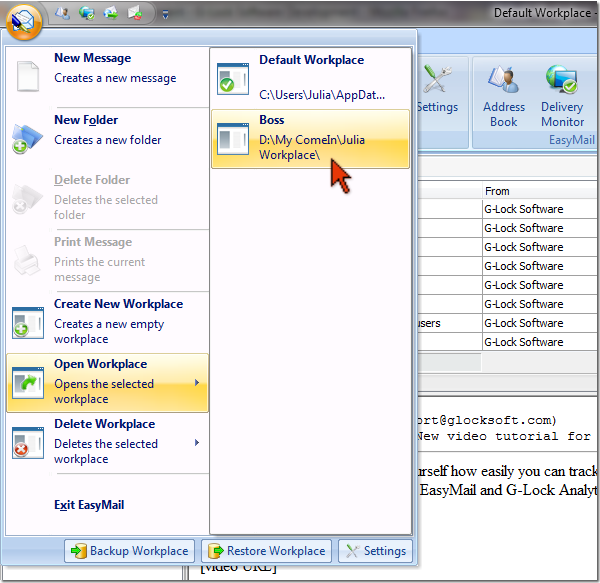Screen dimensions: 600x583
Task: Click the blank page New Message icon
Action: click(28, 76)
